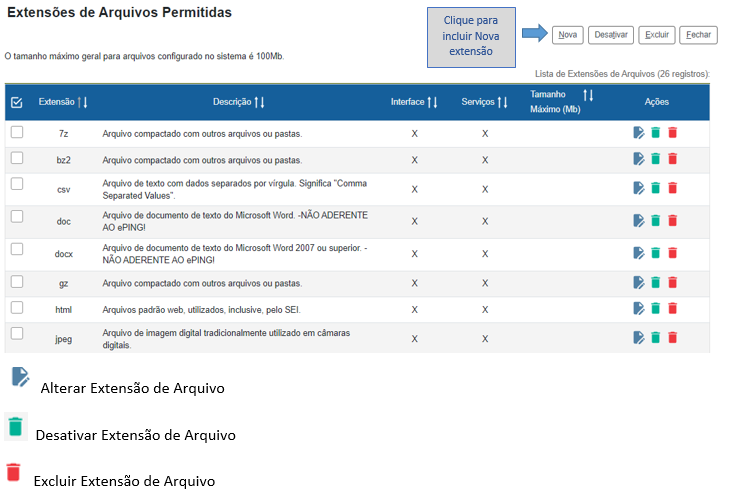Image resolution: width=737 pixels, height=495 pixels.
Task: Sort by the Extensão column arrows
Action: [83, 102]
